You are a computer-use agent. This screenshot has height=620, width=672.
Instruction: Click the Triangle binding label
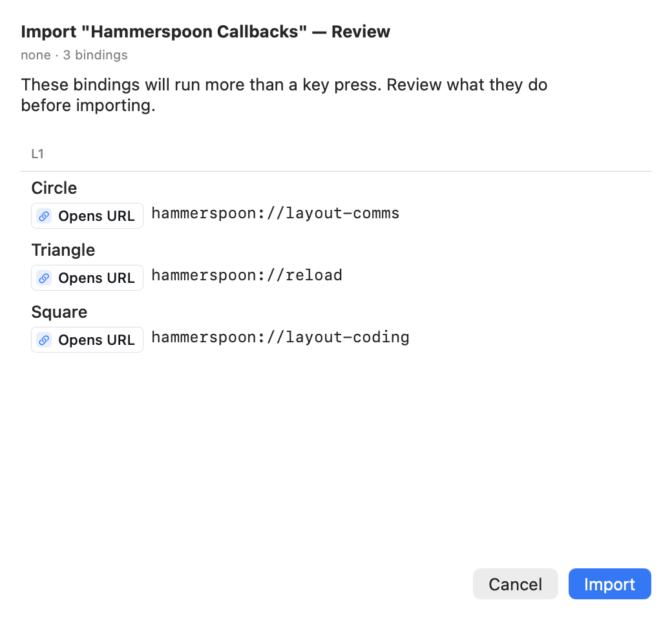63,250
